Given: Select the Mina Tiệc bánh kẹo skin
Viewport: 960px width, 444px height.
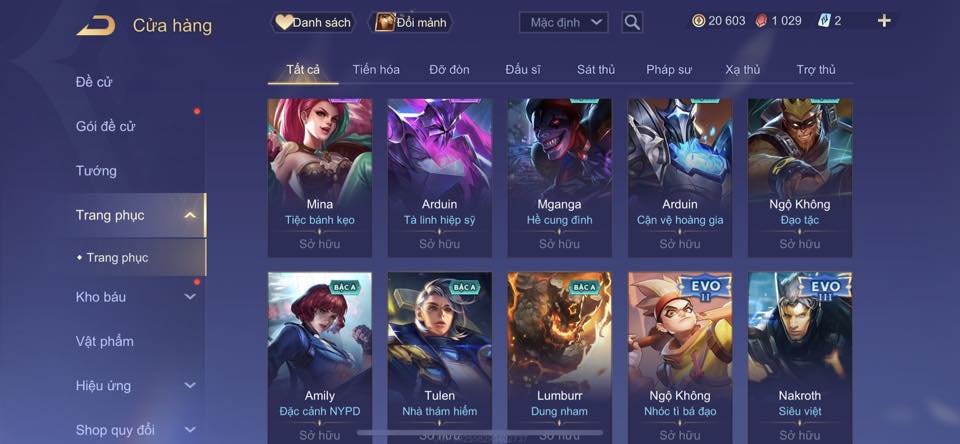Looking at the screenshot, I should [320, 178].
